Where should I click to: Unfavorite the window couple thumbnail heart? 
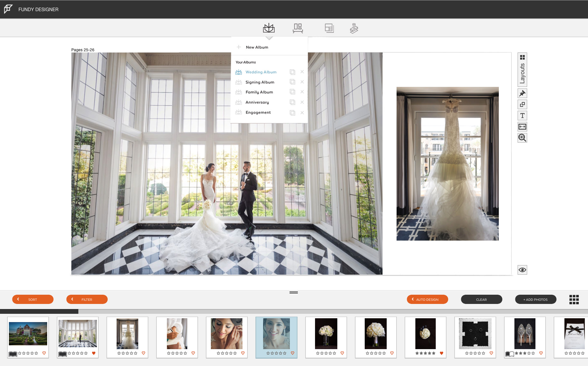tap(94, 353)
